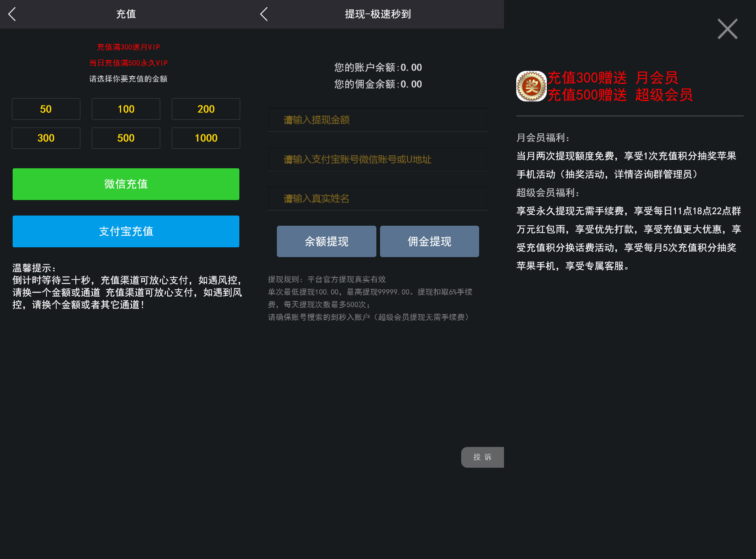Select the 100 recharge amount
This screenshot has height=559, width=756.
[126, 109]
